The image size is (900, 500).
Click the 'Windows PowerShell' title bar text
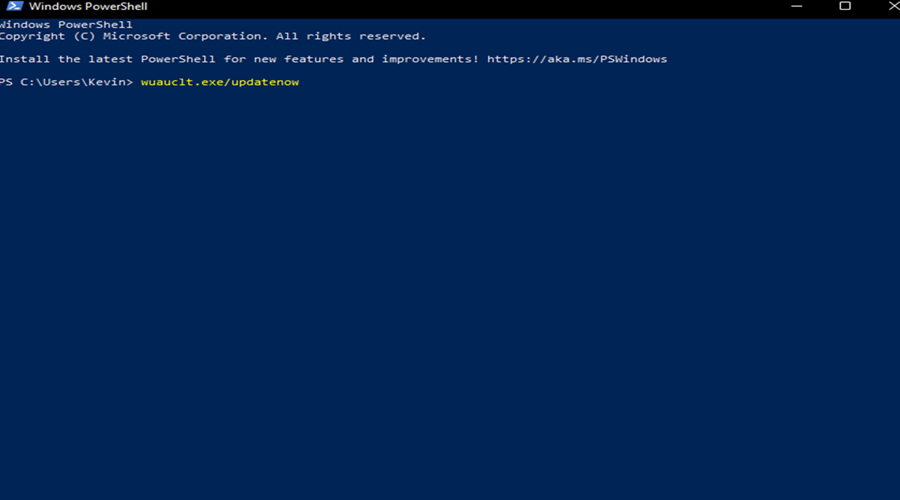88,6
